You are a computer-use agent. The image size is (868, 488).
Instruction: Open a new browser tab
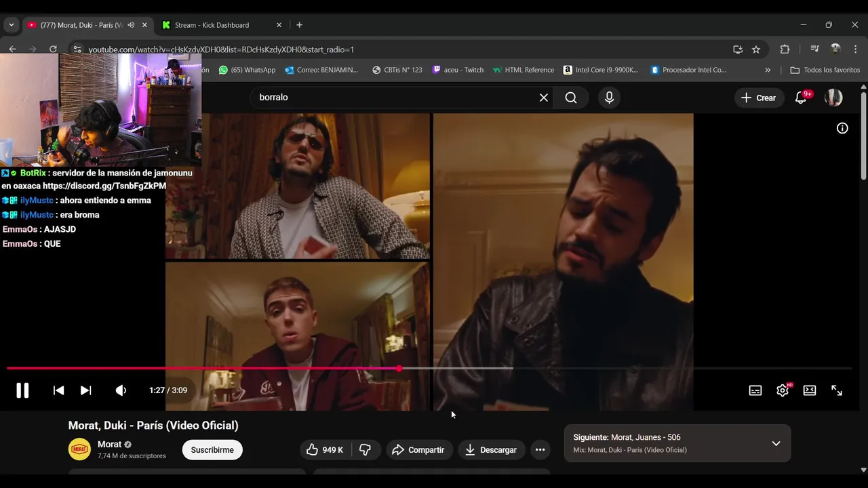pyautogui.click(x=299, y=25)
